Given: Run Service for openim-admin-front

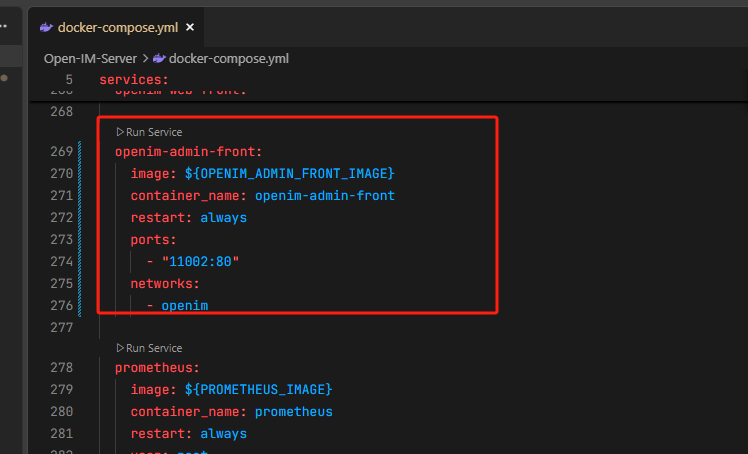Looking at the screenshot, I should tap(149, 131).
